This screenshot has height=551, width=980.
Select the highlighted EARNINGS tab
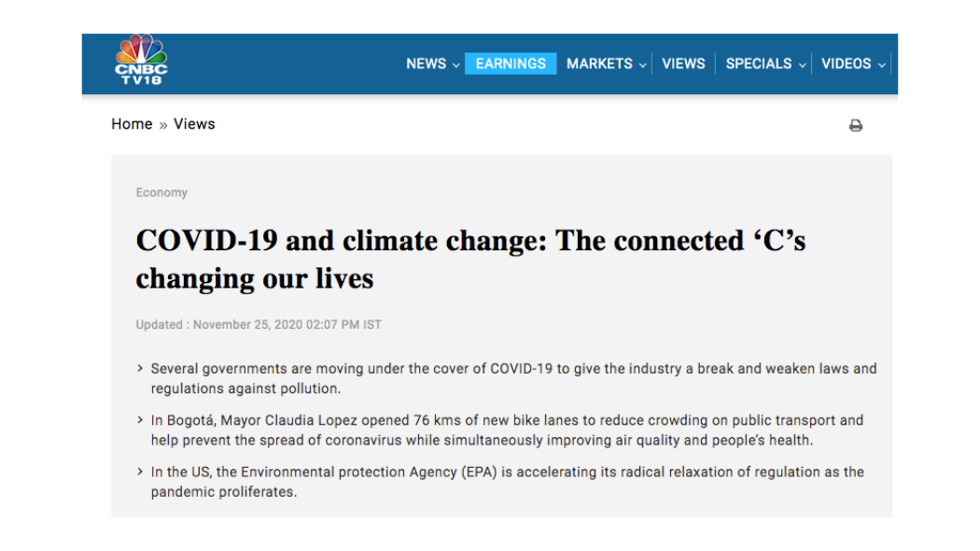[511, 64]
